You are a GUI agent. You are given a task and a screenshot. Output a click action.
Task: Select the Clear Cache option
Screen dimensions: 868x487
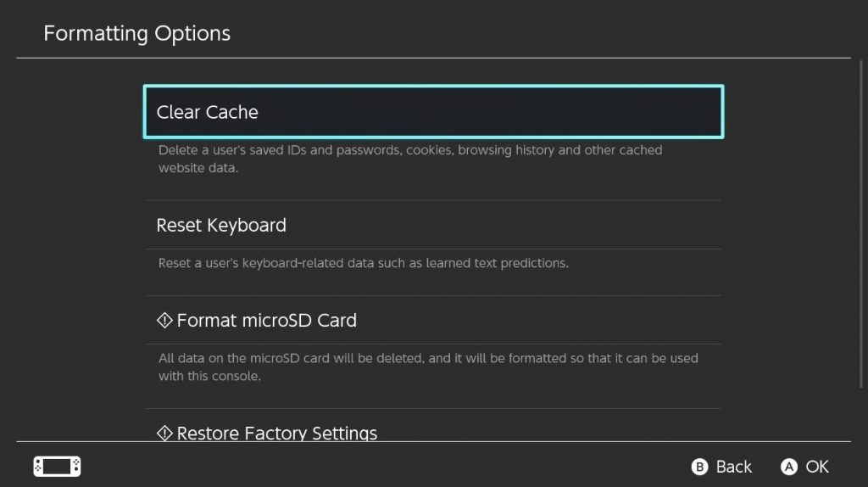[x=433, y=111]
